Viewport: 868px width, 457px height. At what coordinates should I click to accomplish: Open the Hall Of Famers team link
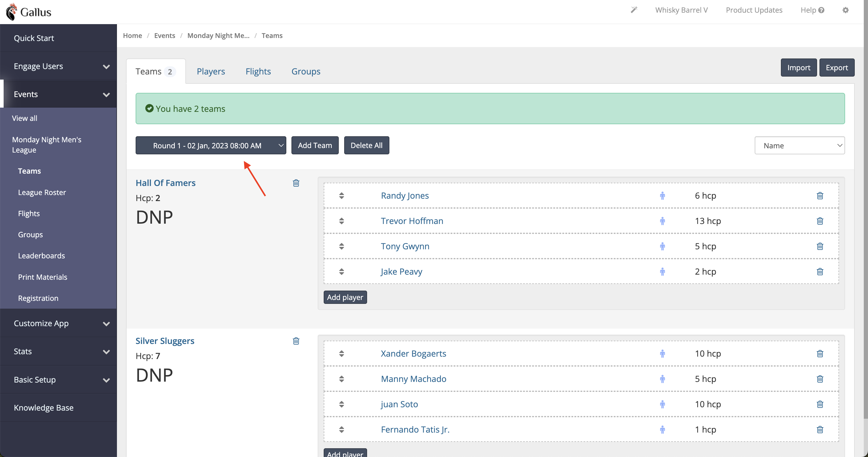coord(165,183)
